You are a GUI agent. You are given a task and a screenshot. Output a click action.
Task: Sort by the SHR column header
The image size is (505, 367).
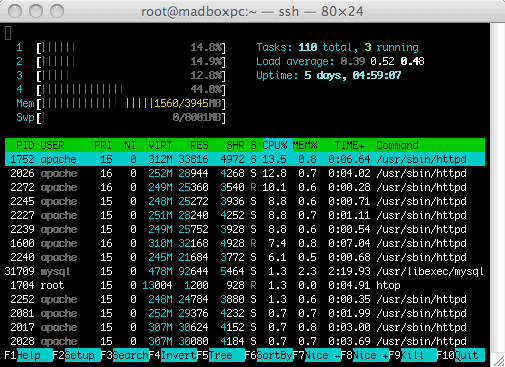point(235,145)
